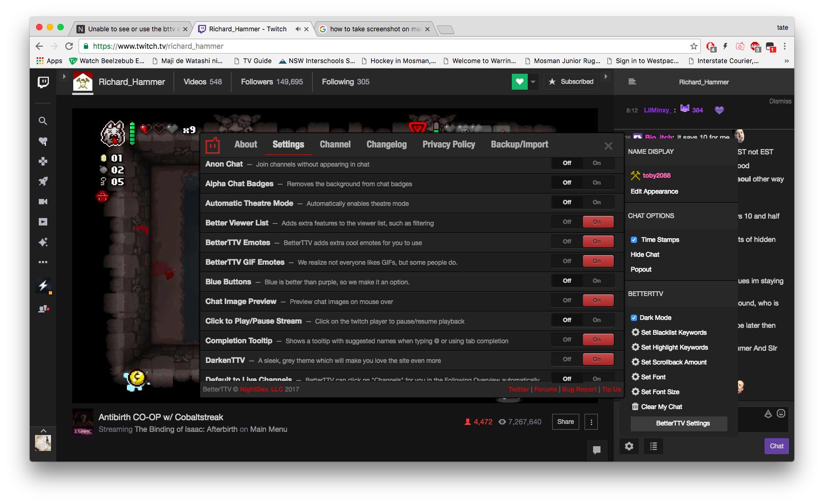The image size is (824, 504).
Task: Bookmark page with the star icon
Action: pyautogui.click(x=693, y=46)
